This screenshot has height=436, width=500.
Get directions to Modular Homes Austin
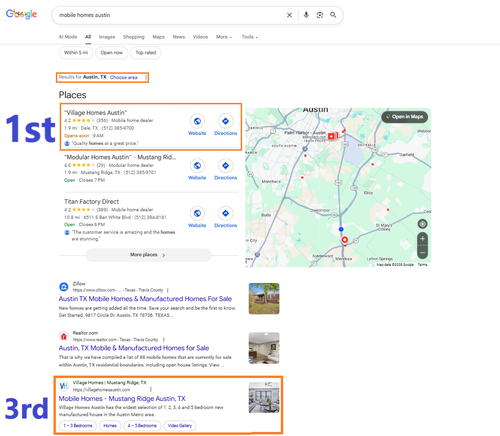pos(226,166)
